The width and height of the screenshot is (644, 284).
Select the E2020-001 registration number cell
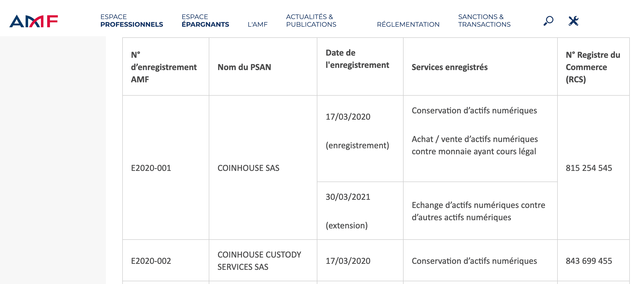151,168
